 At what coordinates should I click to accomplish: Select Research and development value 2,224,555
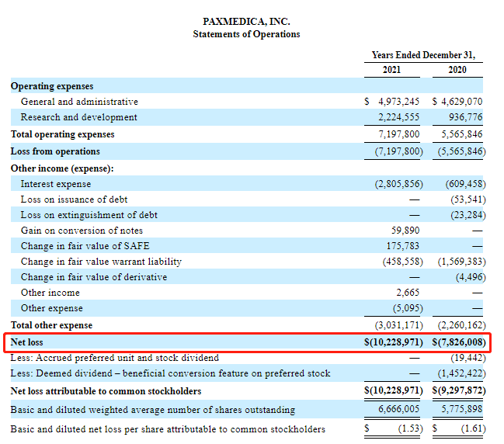pyautogui.click(x=399, y=117)
